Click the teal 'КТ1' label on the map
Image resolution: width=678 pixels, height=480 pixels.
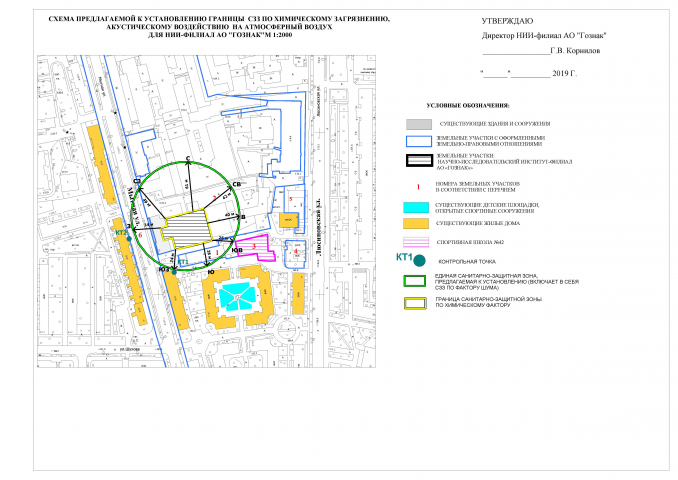tap(183, 262)
